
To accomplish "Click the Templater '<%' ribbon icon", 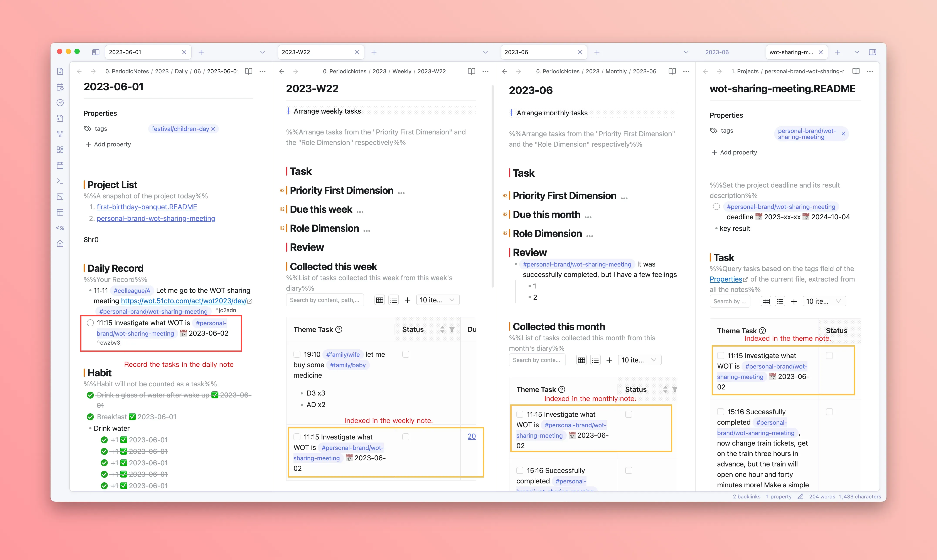I will coord(60,228).
